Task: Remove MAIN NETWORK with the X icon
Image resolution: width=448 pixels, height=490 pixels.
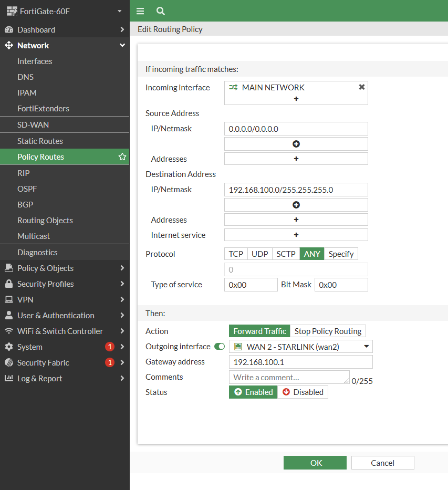Action: (361, 87)
